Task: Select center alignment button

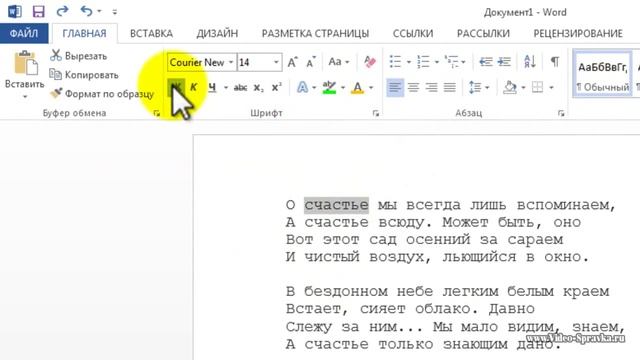Action: 413,87
